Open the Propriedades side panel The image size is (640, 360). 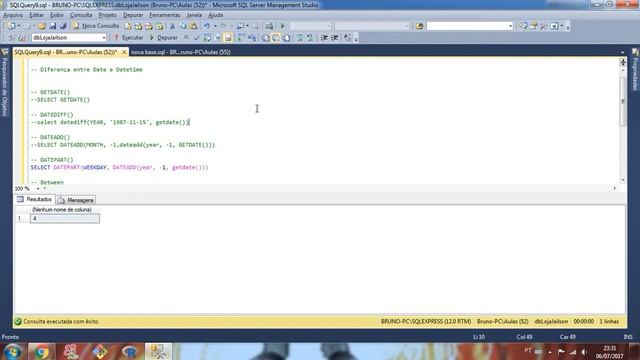(x=635, y=69)
